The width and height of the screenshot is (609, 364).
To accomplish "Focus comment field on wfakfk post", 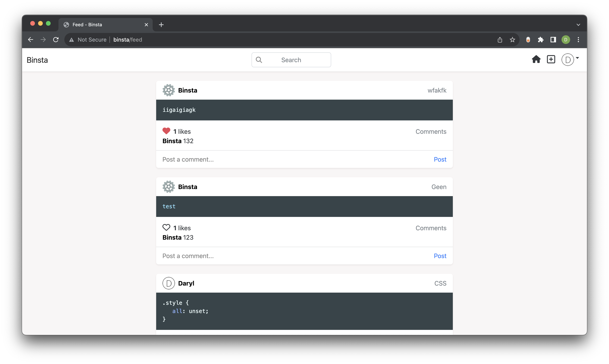I will point(294,159).
